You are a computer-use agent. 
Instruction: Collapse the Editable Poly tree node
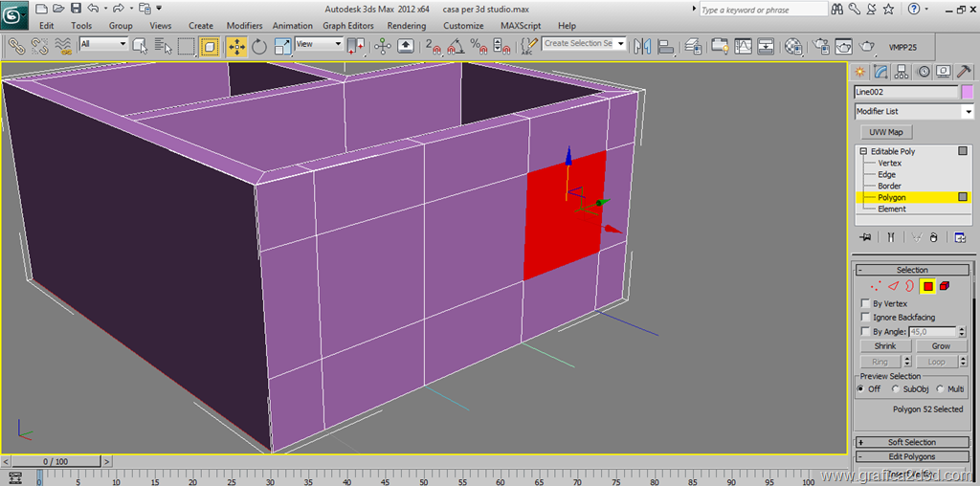pos(863,152)
